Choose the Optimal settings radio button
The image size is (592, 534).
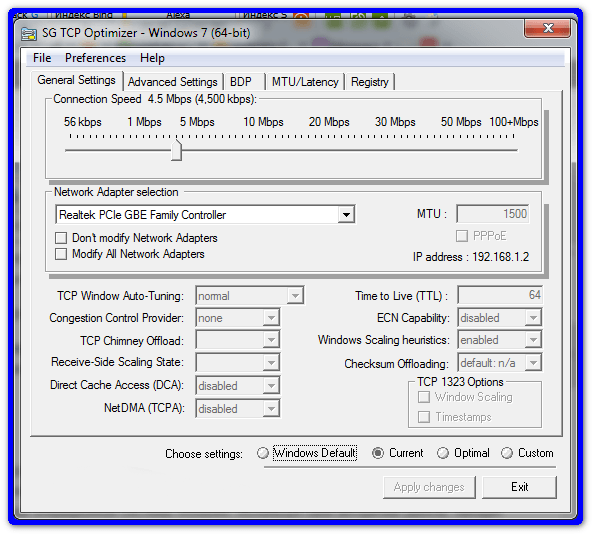443,453
